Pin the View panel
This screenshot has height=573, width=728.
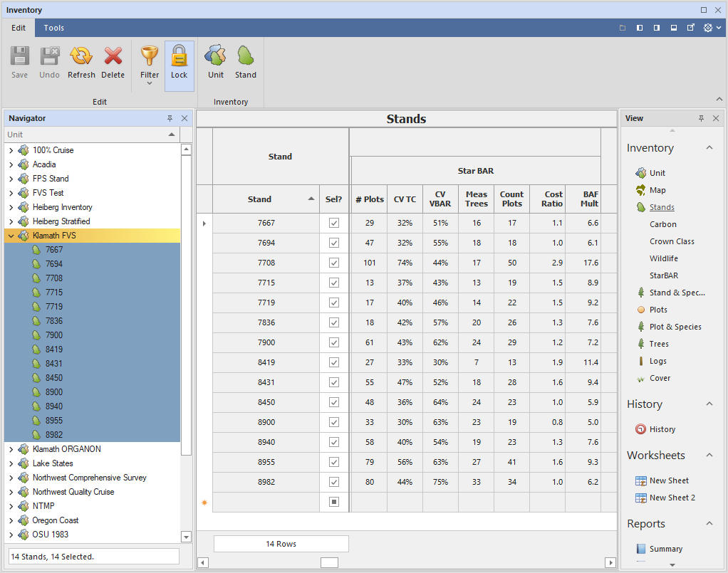click(x=701, y=118)
